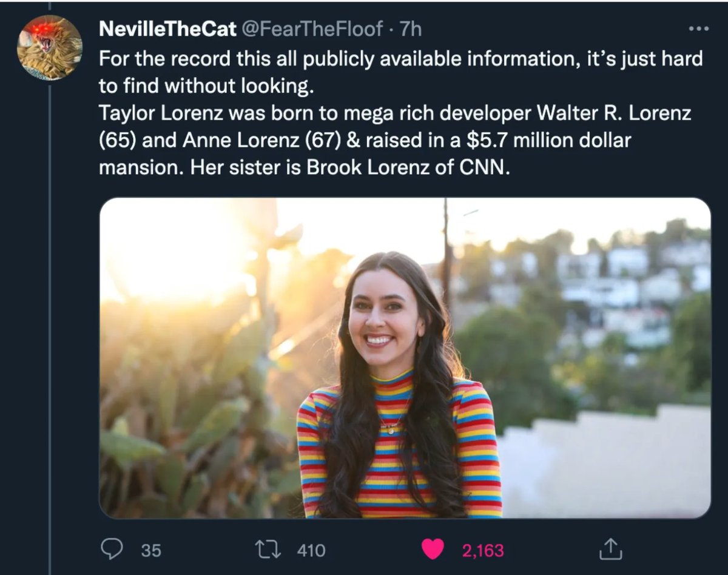Screen dimensions: 728x575
Task: Click the 2,163 likes count
Action: [483, 550]
